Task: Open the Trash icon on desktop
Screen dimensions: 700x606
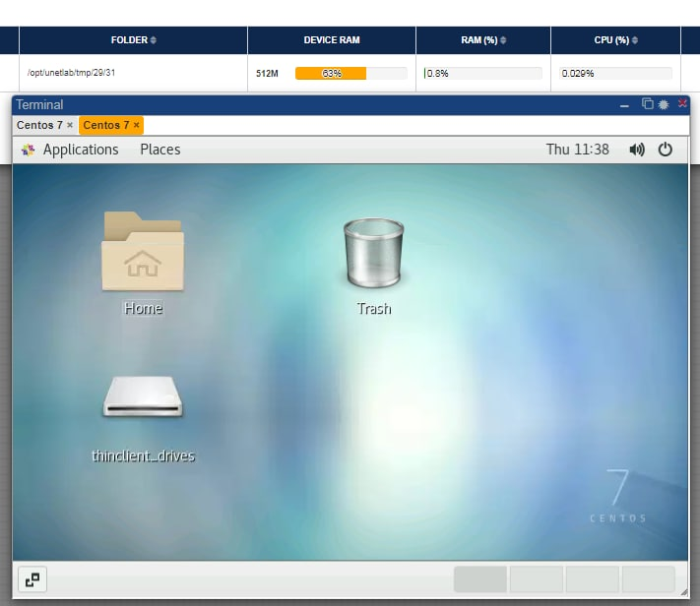Action: 373,255
